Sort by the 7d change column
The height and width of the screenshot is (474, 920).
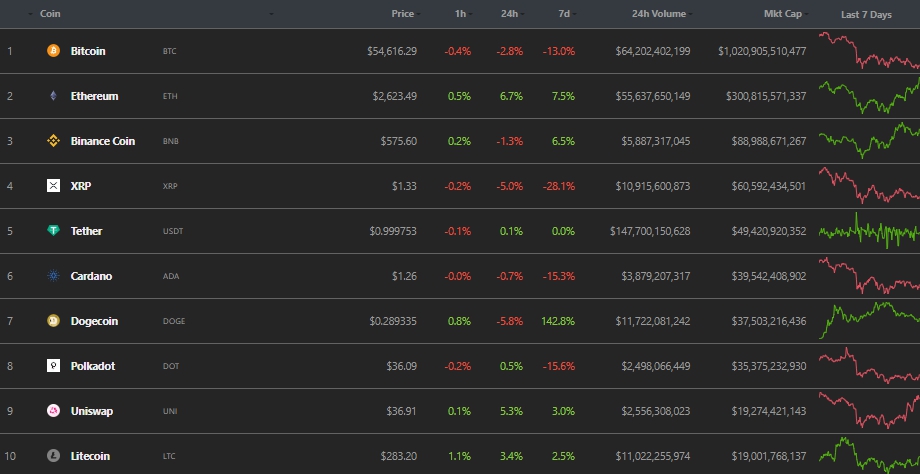pos(565,14)
